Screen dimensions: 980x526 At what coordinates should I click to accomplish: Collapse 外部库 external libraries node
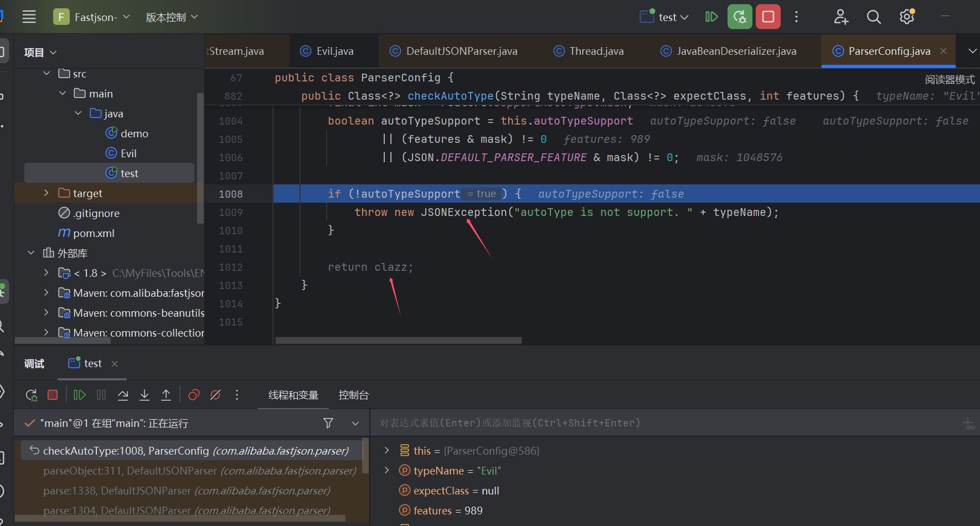[31, 253]
